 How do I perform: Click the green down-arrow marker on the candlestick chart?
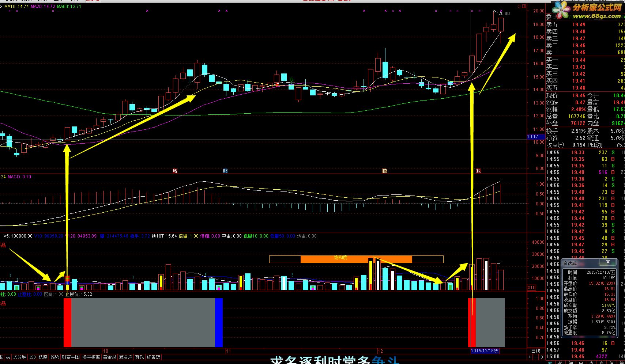(291, 80)
